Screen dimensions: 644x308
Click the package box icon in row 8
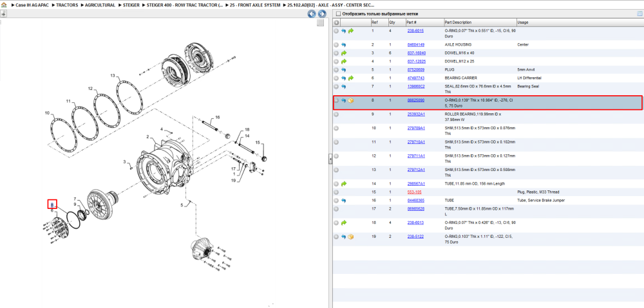click(351, 100)
